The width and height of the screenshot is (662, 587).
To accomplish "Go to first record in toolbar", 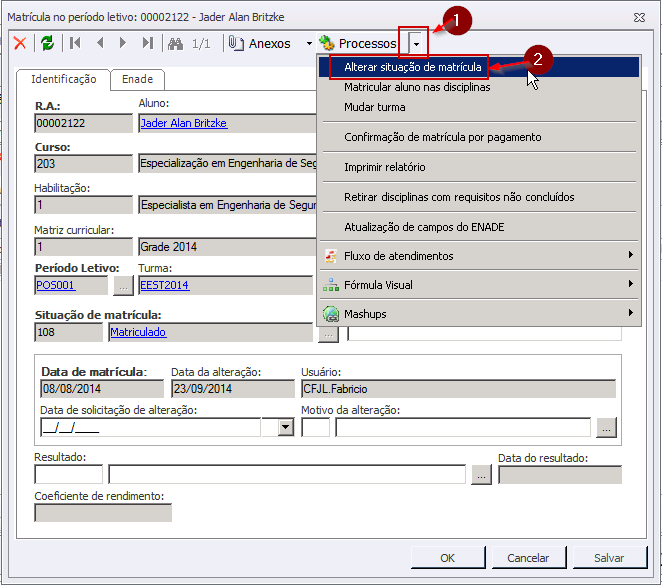I will tap(75, 43).
